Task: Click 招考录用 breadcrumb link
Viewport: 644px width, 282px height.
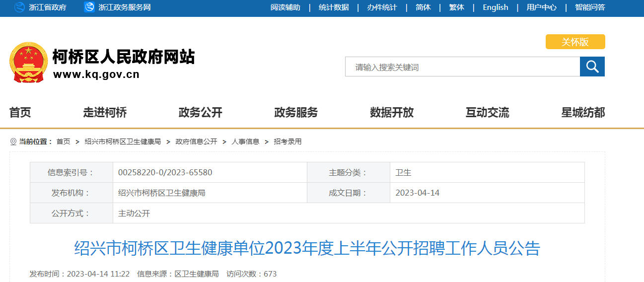Action: tap(287, 142)
